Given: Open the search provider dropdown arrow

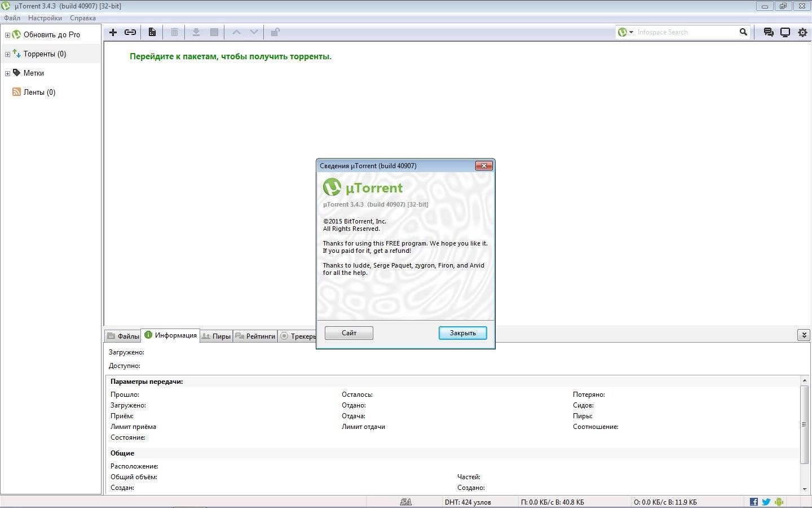Looking at the screenshot, I should click(x=631, y=32).
